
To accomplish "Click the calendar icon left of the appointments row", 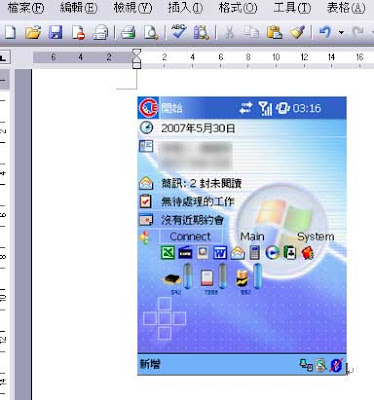I will point(146,220).
